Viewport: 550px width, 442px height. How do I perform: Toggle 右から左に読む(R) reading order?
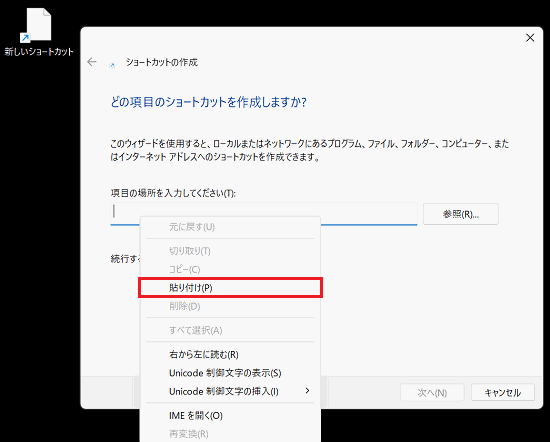point(230,354)
